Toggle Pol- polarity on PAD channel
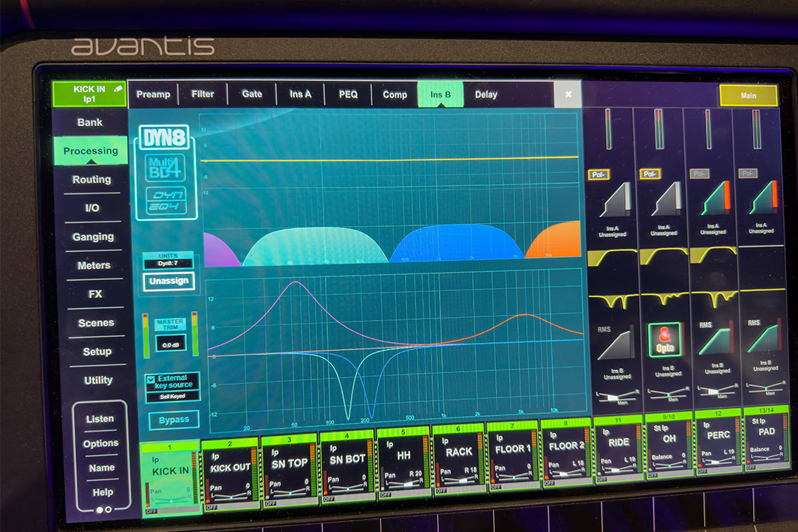This screenshot has width=798, height=532. coord(747,173)
